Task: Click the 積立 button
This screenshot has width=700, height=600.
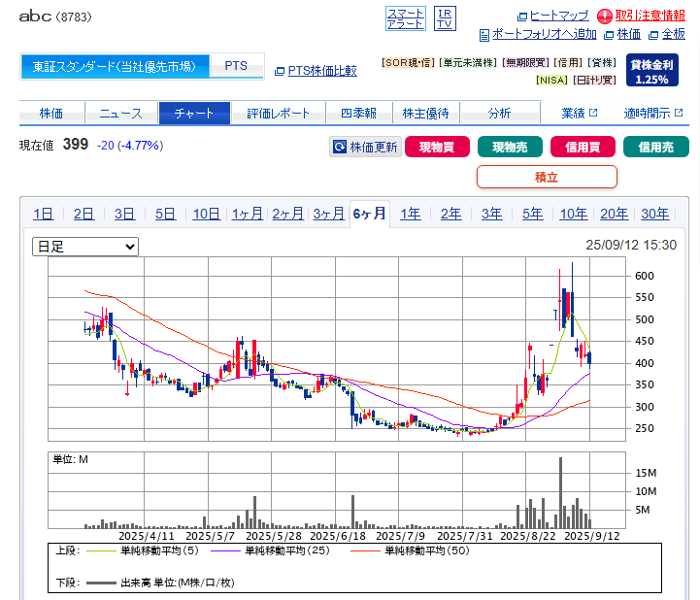Action: (547, 177)
